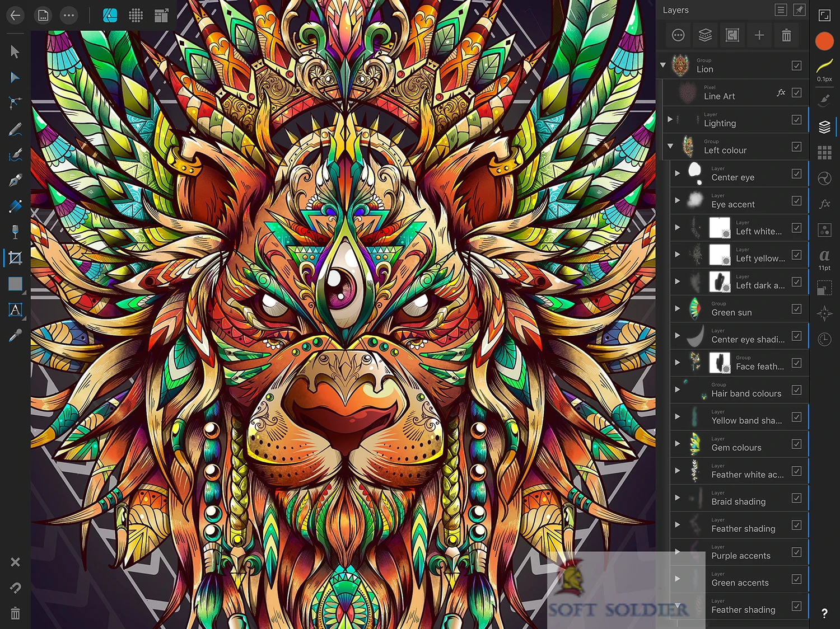The width and height of the screenshot is (840, 629).
Task: Hide the Gem colours layer
Action: [x=796, y=444]
